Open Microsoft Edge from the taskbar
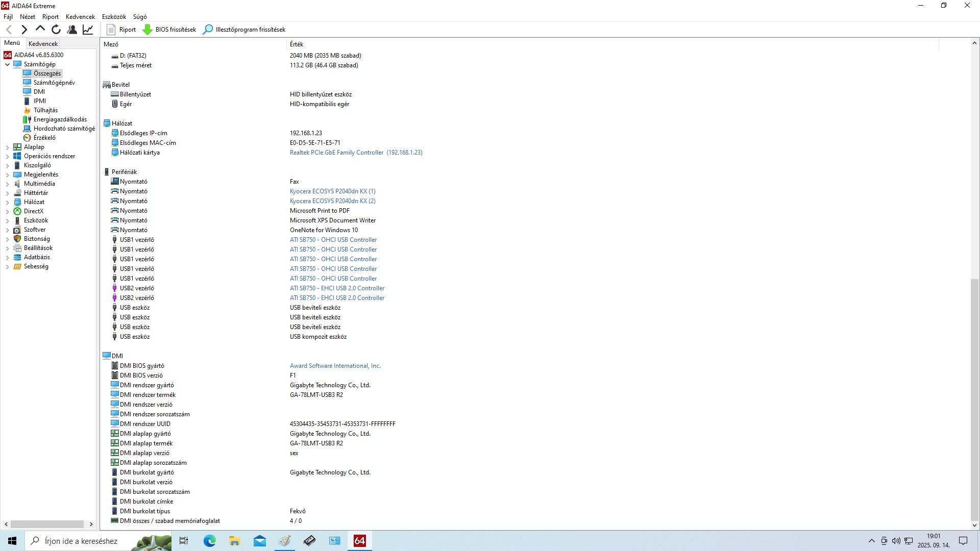This screenshot has width=980, height=551. [x=209, y=541]
